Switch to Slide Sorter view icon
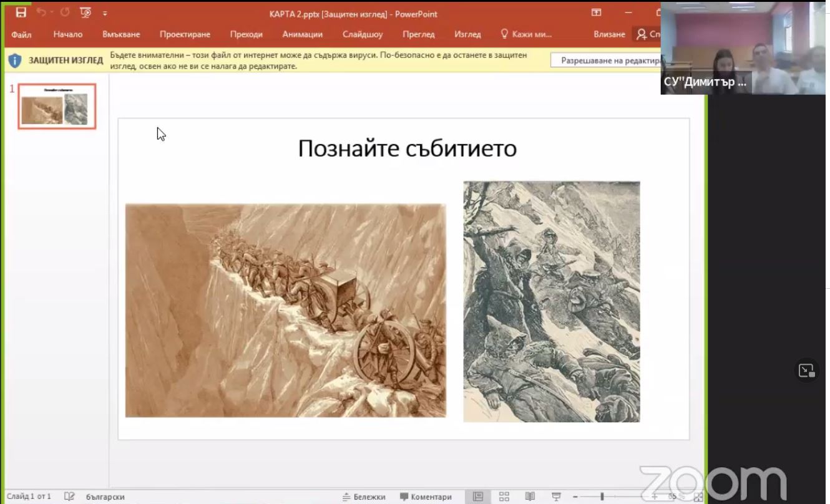This screenshot has width=830, height=504. pos(504,497)
